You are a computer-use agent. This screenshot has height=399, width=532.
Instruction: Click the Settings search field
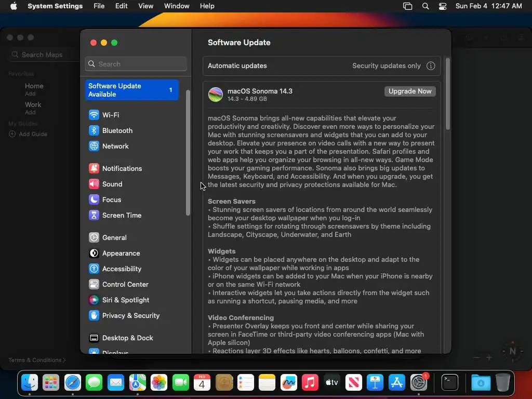click(136, 64)
